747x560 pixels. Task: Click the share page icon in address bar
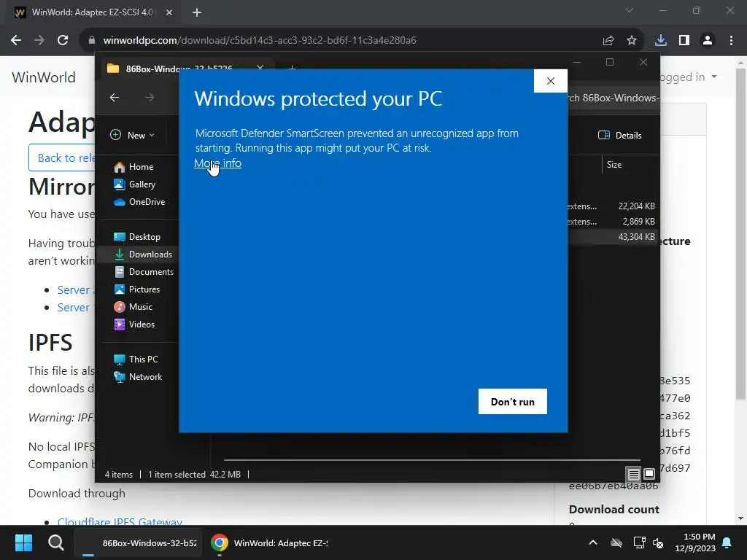pyautogui.click(x=608, y=41)
